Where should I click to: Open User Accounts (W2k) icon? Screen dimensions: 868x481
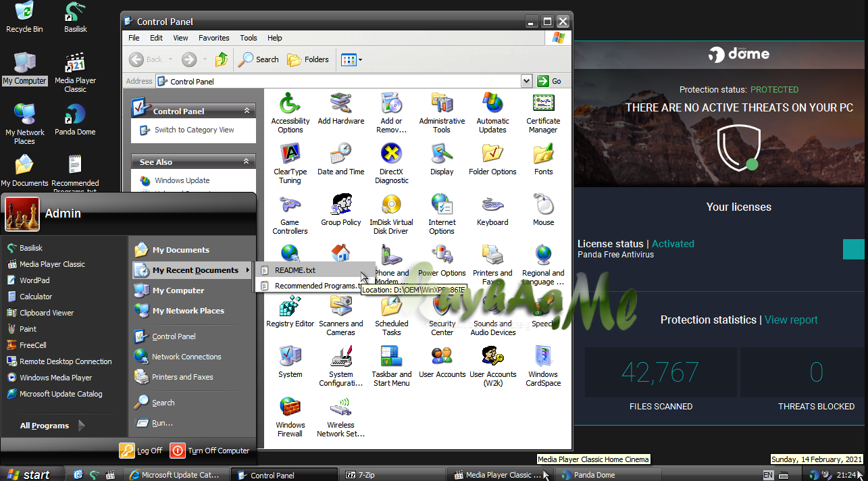click(492, 366)
